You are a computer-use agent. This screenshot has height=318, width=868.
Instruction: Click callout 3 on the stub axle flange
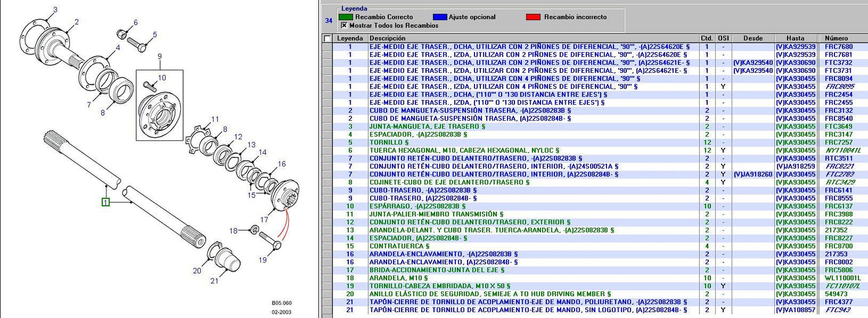pyautogui.click(x=56, y=9)
